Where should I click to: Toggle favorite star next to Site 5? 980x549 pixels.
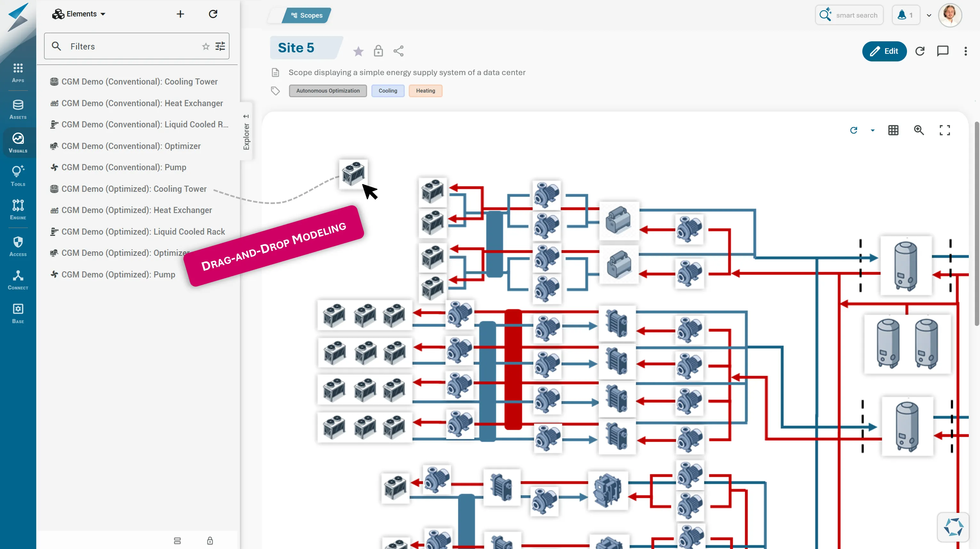click(x=358, y=51)
